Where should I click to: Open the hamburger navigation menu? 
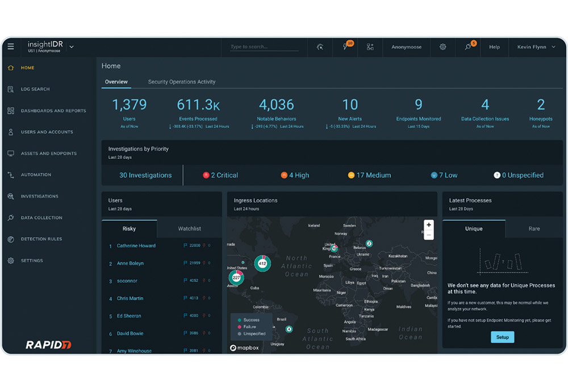(11, 47)
